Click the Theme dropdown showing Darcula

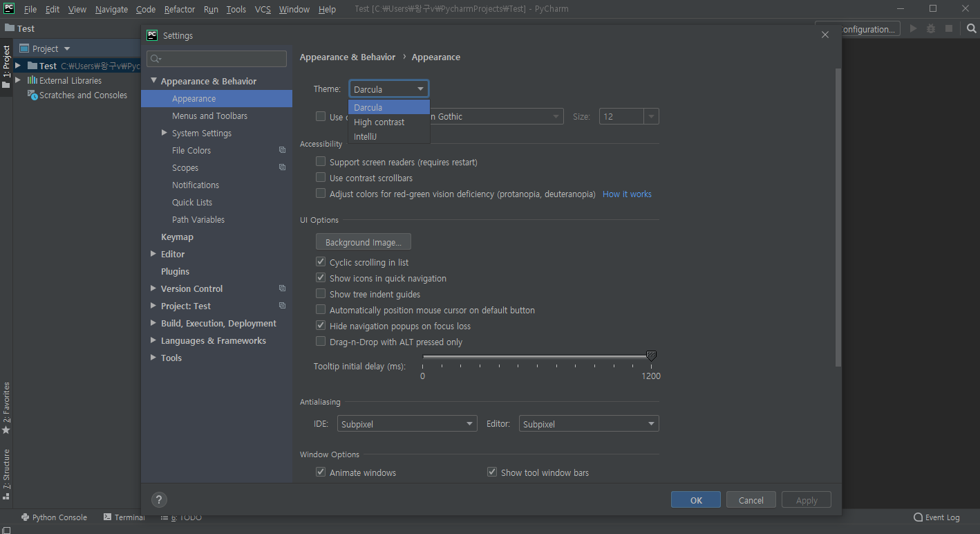388,89
